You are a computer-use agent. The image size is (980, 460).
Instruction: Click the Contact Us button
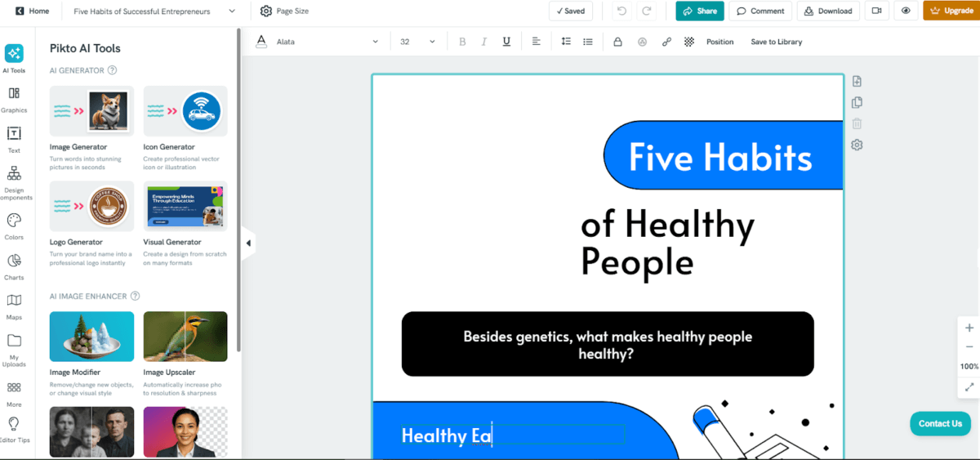point(940,423)
